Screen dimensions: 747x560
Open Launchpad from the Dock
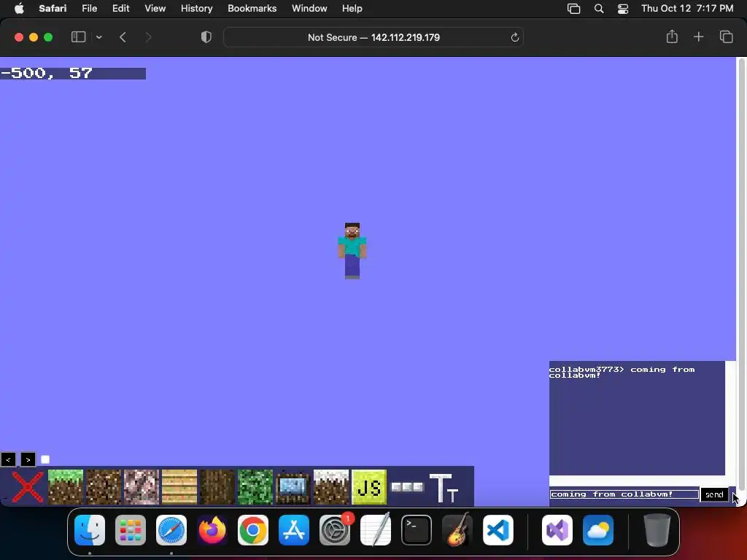point(131,530)
